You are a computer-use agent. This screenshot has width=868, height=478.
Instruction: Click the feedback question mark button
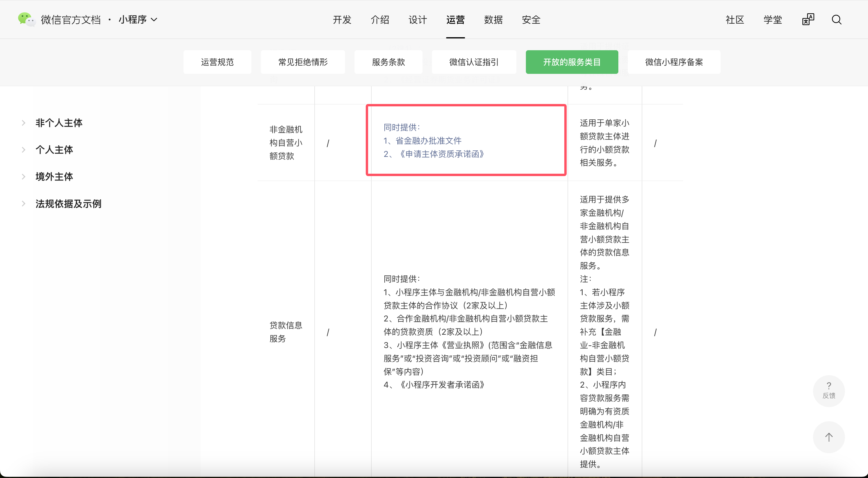829,391
